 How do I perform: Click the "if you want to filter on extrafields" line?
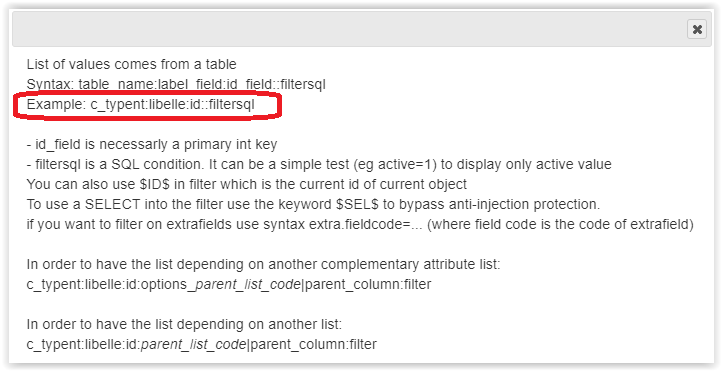360,225
